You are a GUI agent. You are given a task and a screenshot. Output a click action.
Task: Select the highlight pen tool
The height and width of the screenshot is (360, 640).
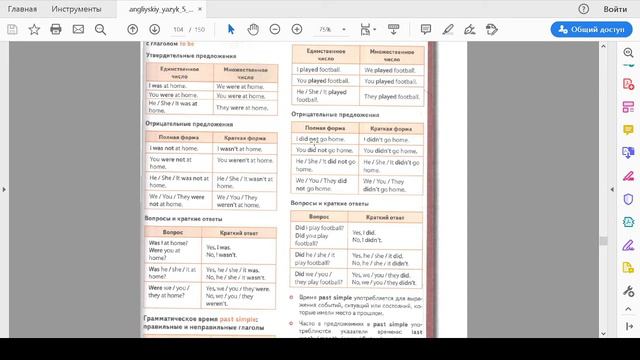point(448,29)
